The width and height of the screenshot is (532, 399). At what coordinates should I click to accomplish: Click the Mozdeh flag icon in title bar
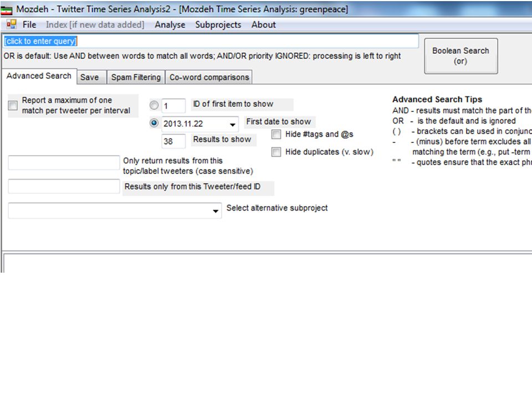coord(6,9)
